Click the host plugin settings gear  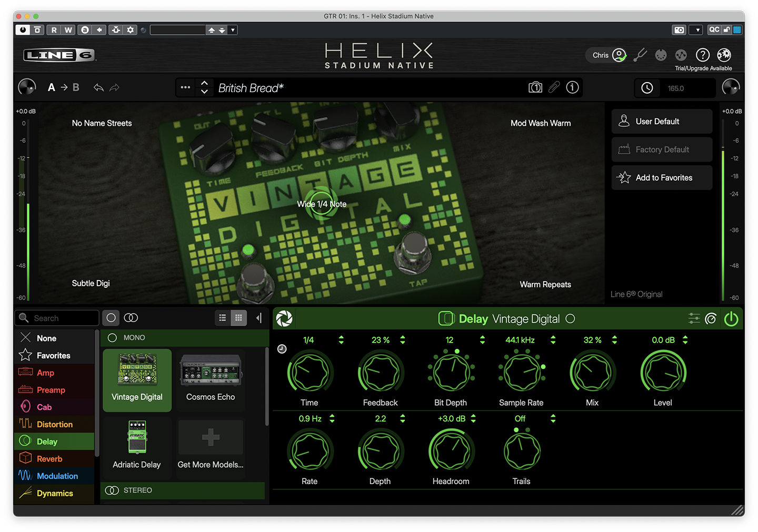(131, 30)
